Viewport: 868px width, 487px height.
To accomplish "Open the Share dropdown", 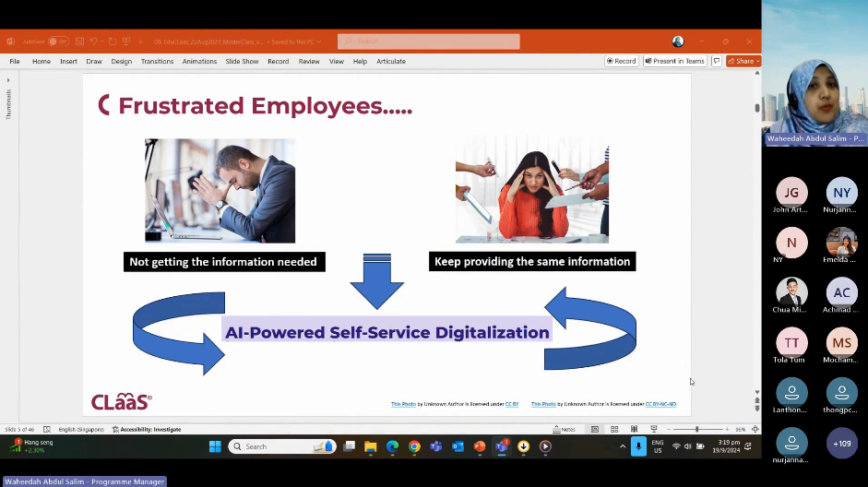I will [743, 62].
